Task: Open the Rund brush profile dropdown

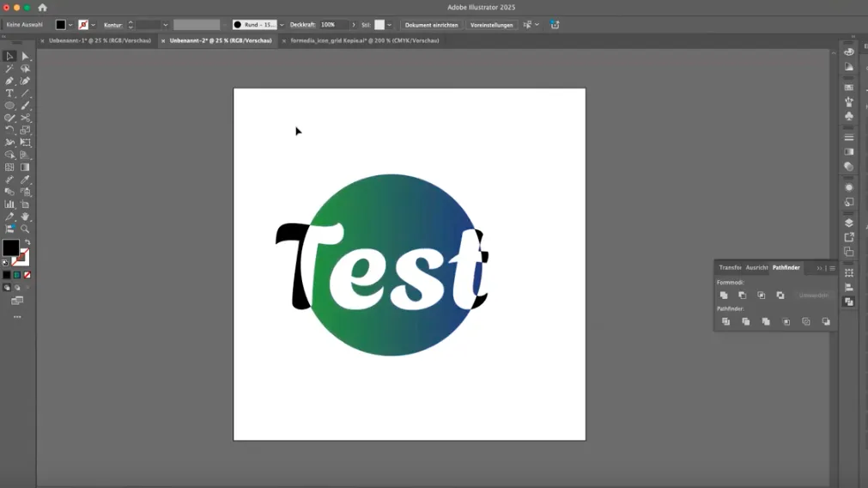Action: point(282,25)
